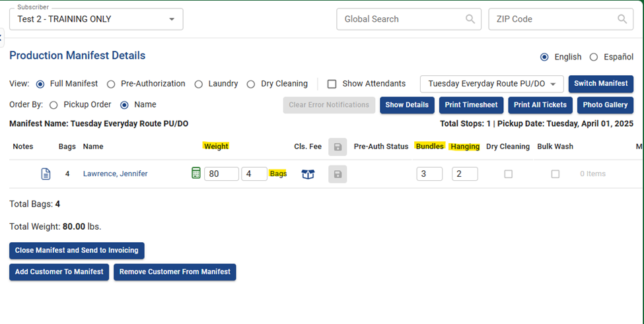The width and height of the screenshot is (644, 324).
Task: Click the save icon in the column header
Action: [338, 146]
